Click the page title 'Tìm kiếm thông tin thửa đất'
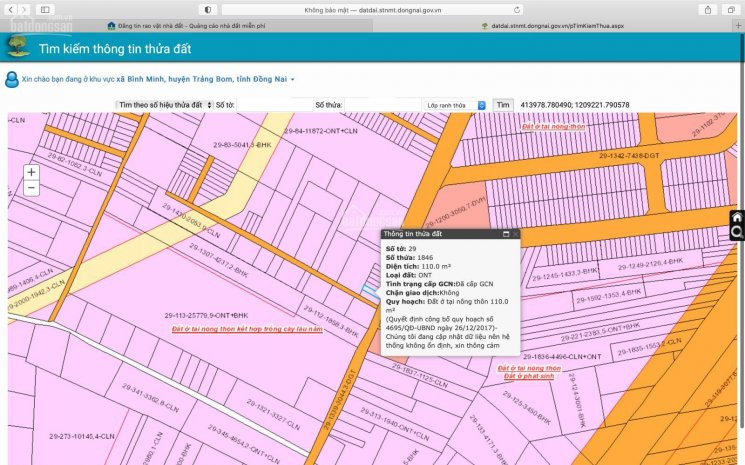Screen dimensions: 745x465 pyautogui.click(x=115, y=48)
